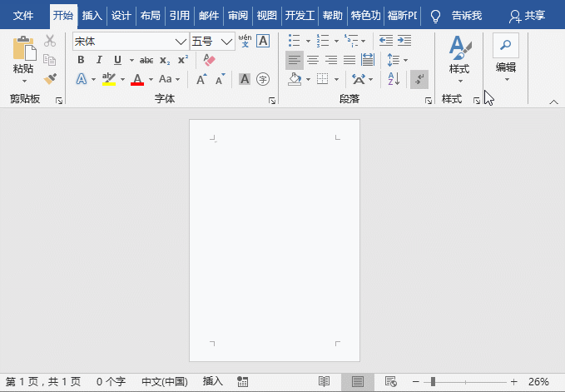Open zoom level 26% dialog
The width and height of the screenshot is (565, 392).
(x=538, y=381)
